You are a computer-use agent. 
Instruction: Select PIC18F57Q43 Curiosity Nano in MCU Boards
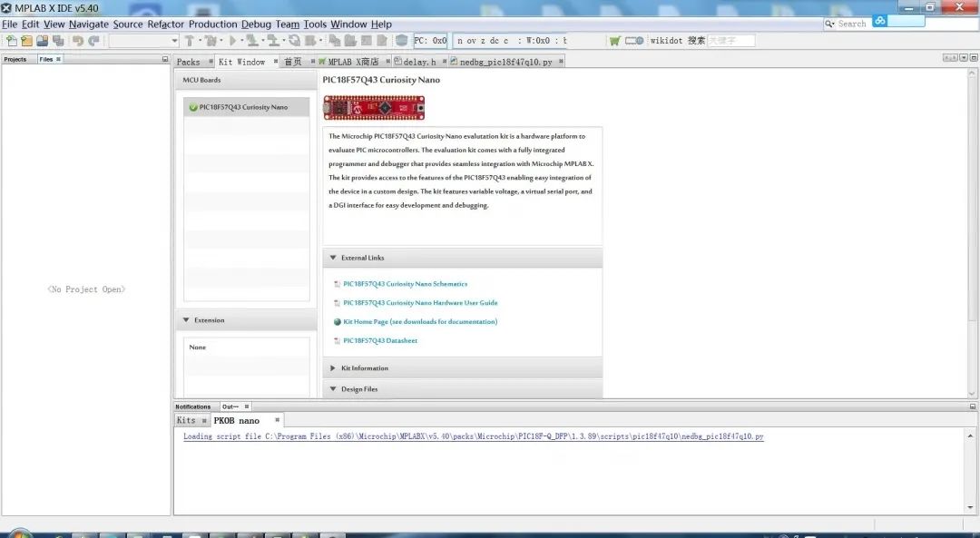pyautogui.click(x=243, y=107)
